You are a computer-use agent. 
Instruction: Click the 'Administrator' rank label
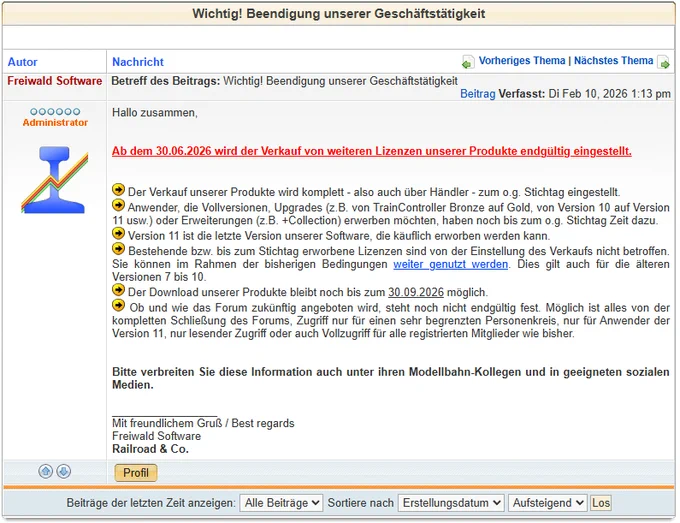[55, 123]
